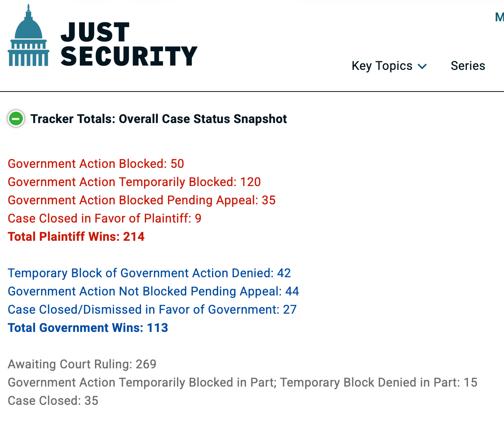504x439 pixels.
Task: Collapse the section using the green minus icon
Action: (16, 119)
